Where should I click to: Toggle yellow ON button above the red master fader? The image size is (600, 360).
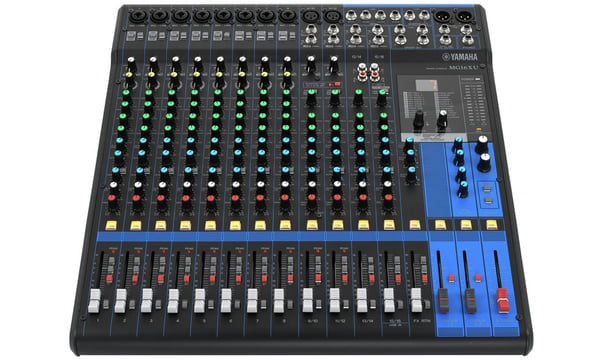coord(492,225)
